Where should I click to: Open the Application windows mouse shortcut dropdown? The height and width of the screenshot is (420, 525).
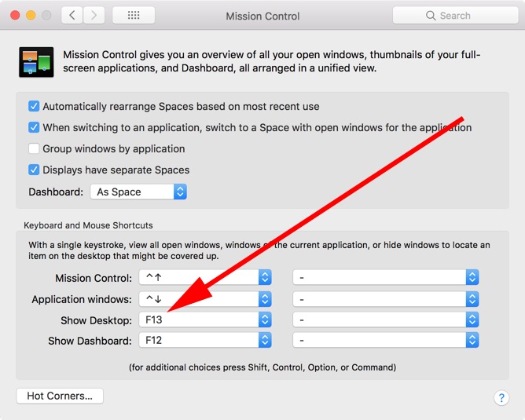tap(386, 299)
